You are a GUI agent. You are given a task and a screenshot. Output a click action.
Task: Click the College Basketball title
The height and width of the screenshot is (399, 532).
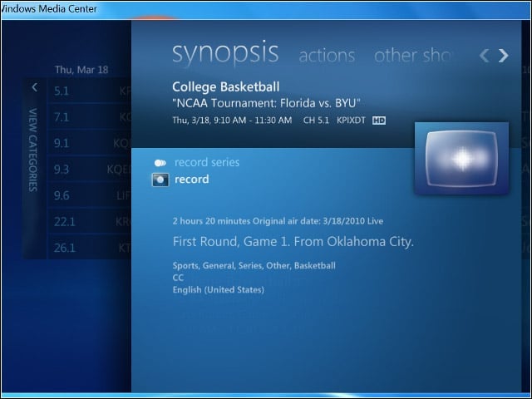pyautogui.click(x=226, y=86)
